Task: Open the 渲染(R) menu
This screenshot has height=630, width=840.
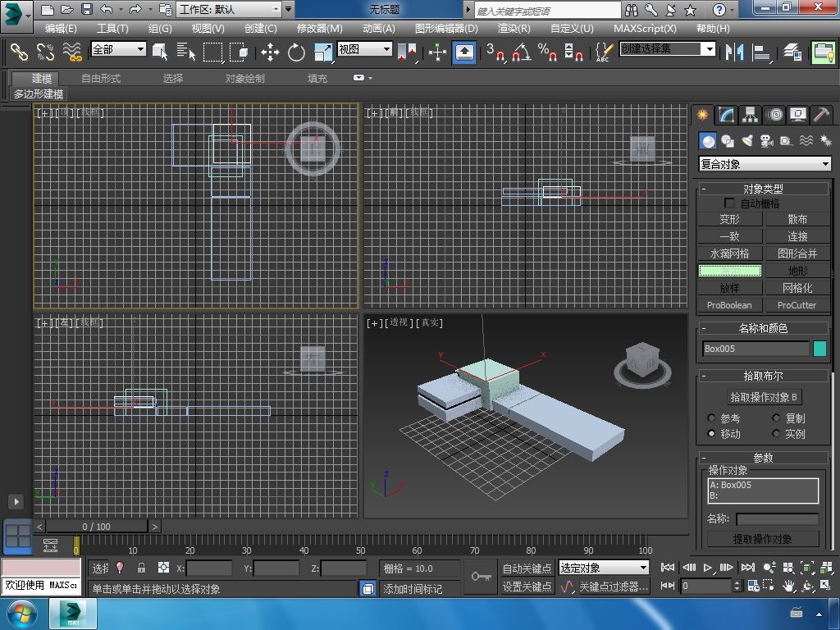Action: (x=514, y=28)
